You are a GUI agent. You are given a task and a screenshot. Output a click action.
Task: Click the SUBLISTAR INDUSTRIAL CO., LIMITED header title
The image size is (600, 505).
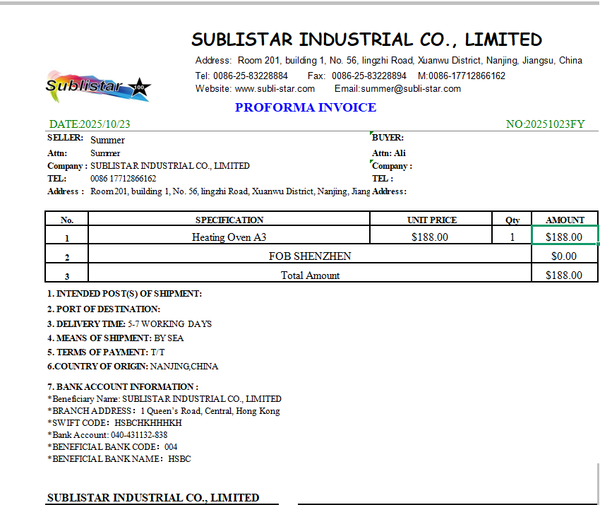point(366,40)
